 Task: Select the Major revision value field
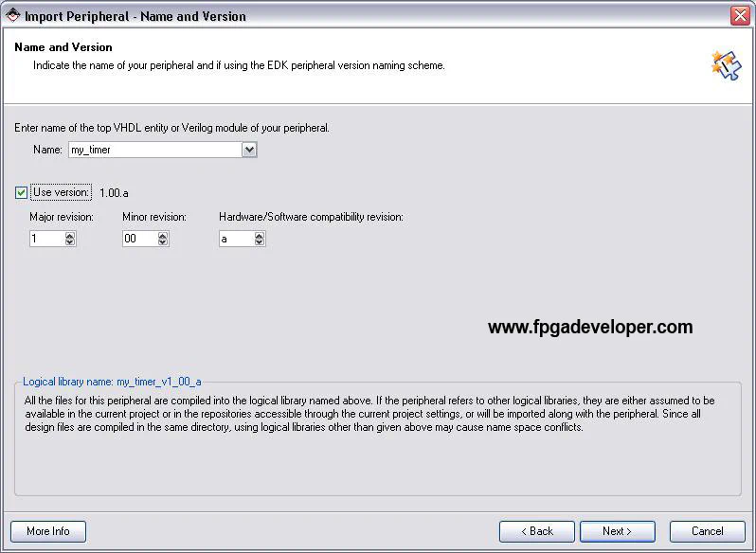click(x=46, y=240)
